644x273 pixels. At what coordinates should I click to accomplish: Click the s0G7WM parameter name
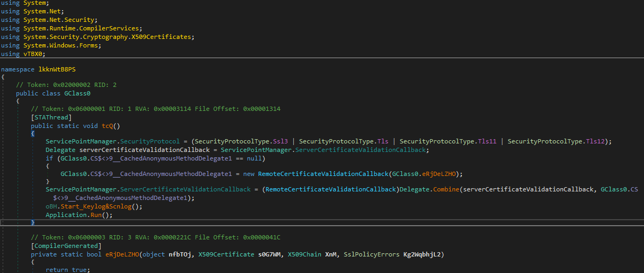pyautogui.click(x=269, y=254)
